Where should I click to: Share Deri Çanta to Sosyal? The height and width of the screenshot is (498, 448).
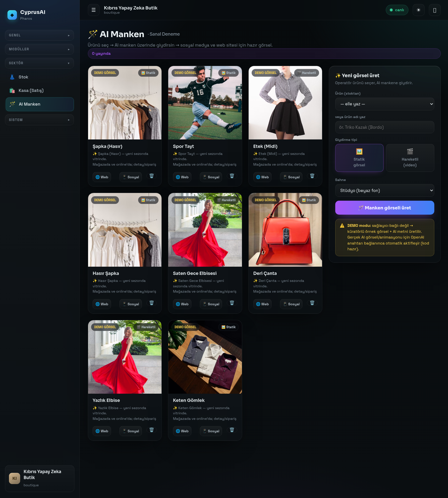291,304
